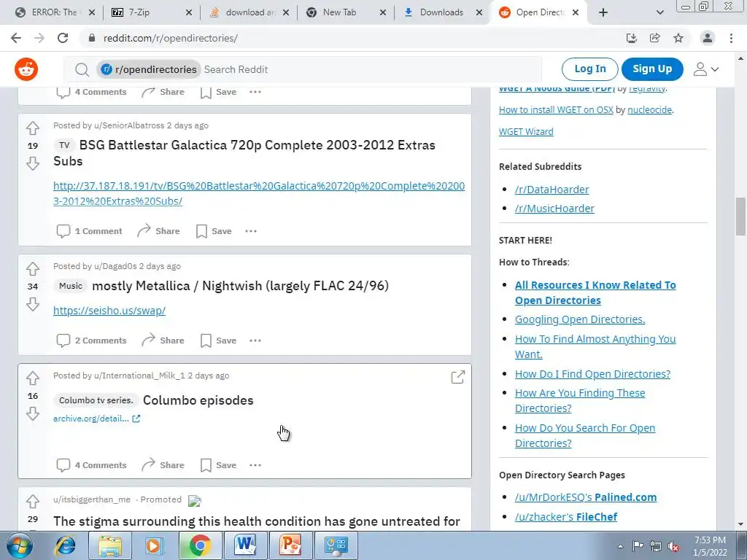
Task: Open the archive.org/detail link
Action: point(96,419)
